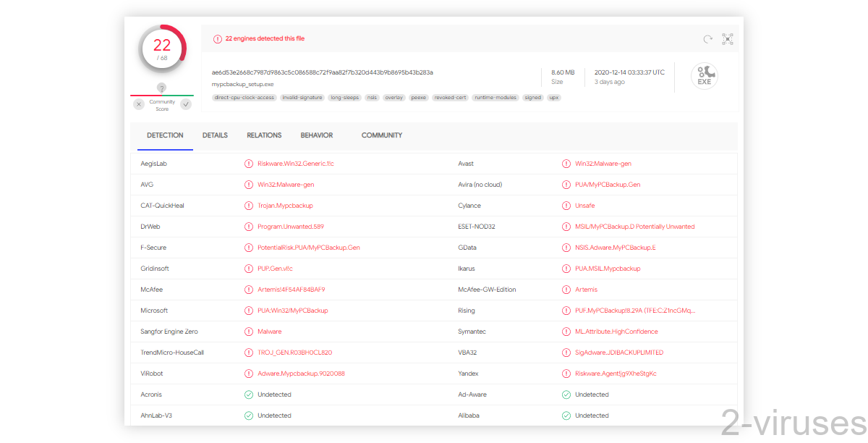This screenshot has height=443, width=868.
Task: Click the alert icon beside '22 engines detected this file'
Action: click(x=217, y=39)
